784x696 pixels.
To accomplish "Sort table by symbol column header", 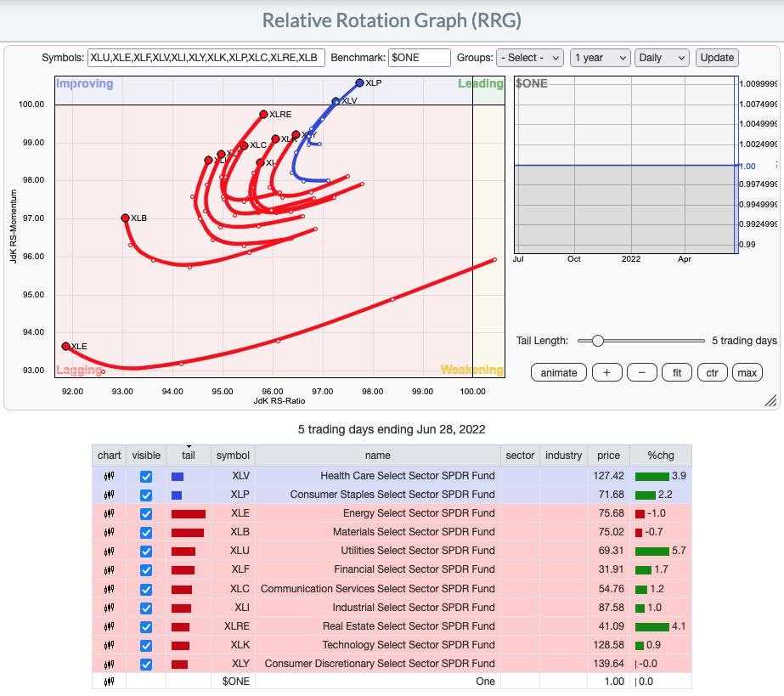I will [233, 456].
